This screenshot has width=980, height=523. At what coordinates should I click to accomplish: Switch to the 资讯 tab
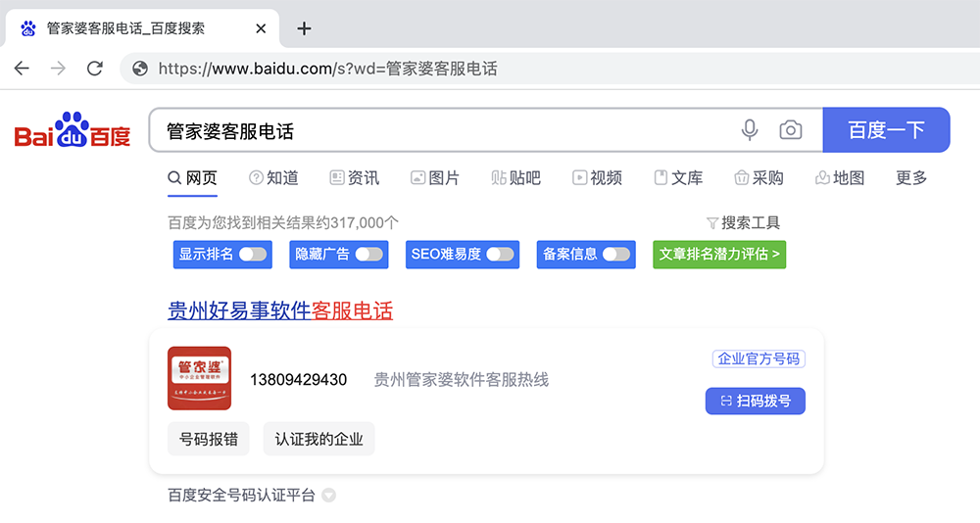[355, 178]
